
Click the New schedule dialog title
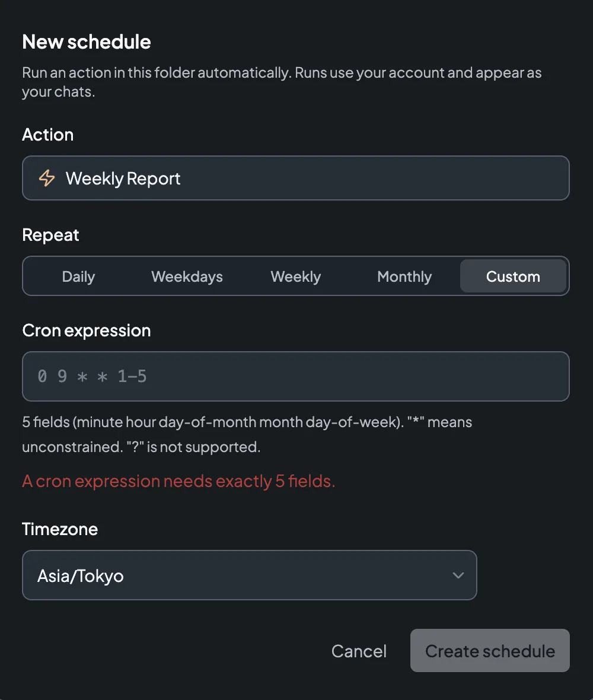(x=87, y=42)
